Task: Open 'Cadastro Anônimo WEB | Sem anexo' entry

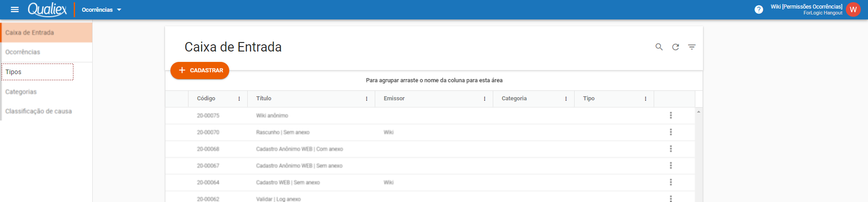Action: click(x=299, y=166)
